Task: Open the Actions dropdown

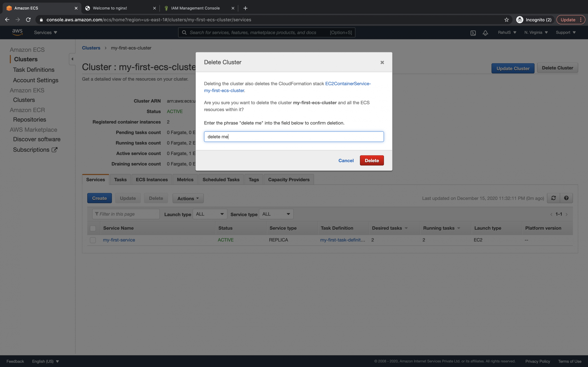Action: point(187,198)
